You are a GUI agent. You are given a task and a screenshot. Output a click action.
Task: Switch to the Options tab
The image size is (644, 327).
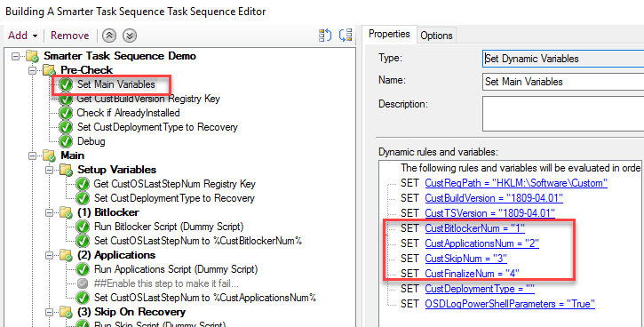pos(436,36)
